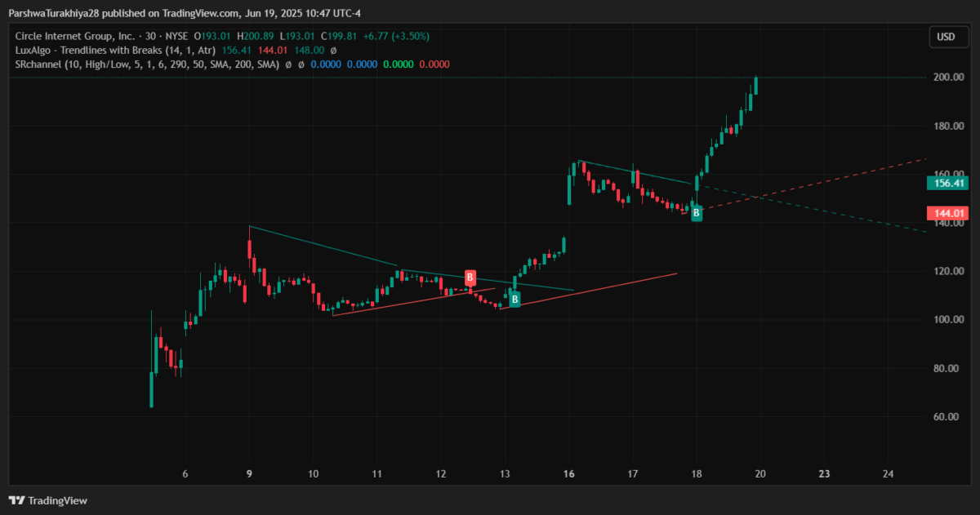This screenshot has width=980, height=515.
Task: Click date label 13 on time axis
Action: tap(505, 474)
